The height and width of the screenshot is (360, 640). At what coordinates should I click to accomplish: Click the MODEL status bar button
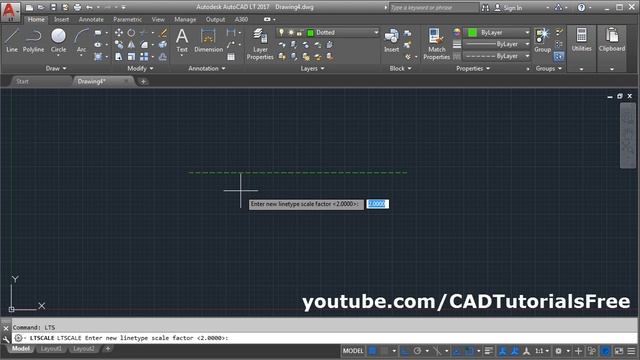coord(353,351)
